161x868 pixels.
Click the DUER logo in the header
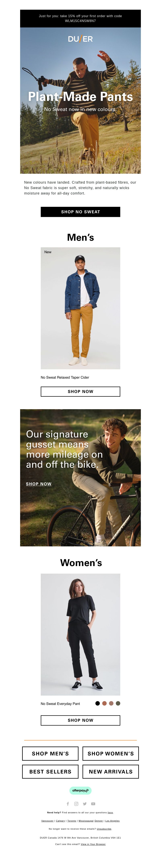(x=80, y=39)
